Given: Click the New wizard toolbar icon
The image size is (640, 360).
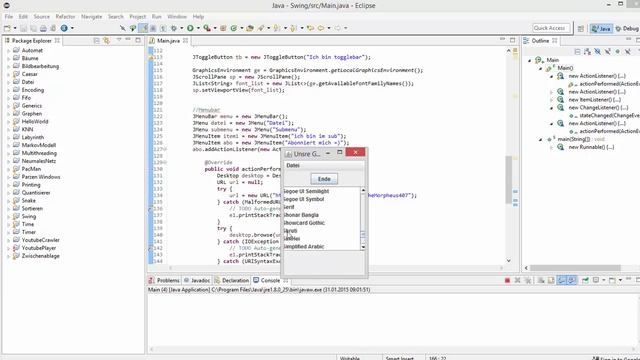Looking at the screenshot, I should (7, 28).
